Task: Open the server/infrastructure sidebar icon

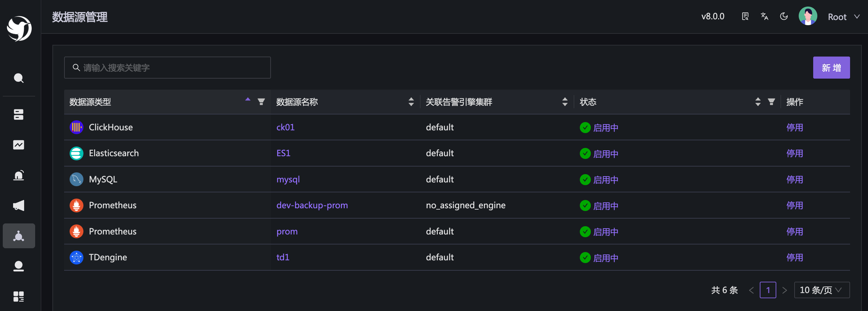Action: (x=19, y=114)
